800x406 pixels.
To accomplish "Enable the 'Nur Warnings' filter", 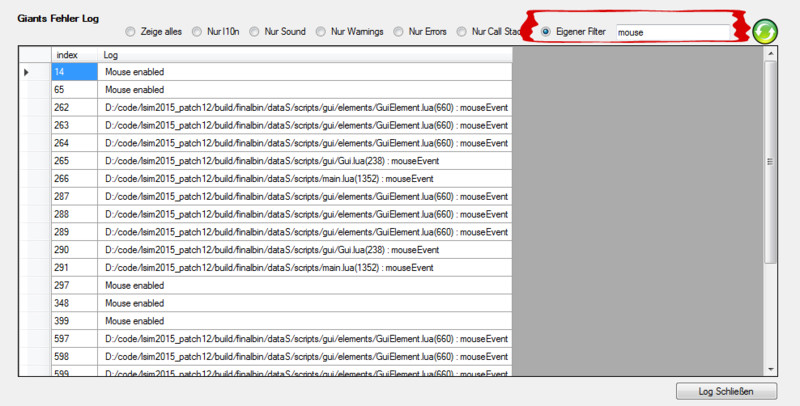I will pyautogui.click(x=322, y=32).
